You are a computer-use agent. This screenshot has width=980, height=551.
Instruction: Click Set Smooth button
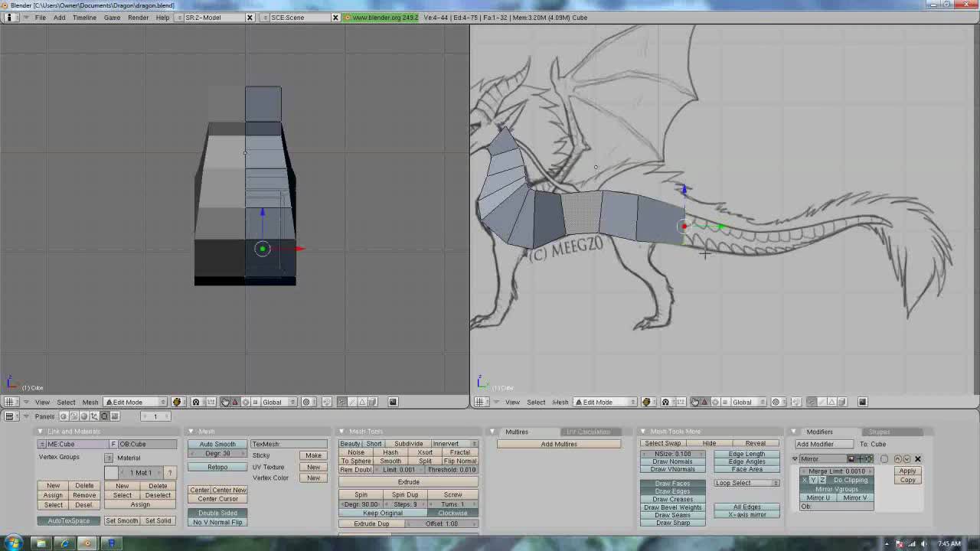(x=122, y=520)
